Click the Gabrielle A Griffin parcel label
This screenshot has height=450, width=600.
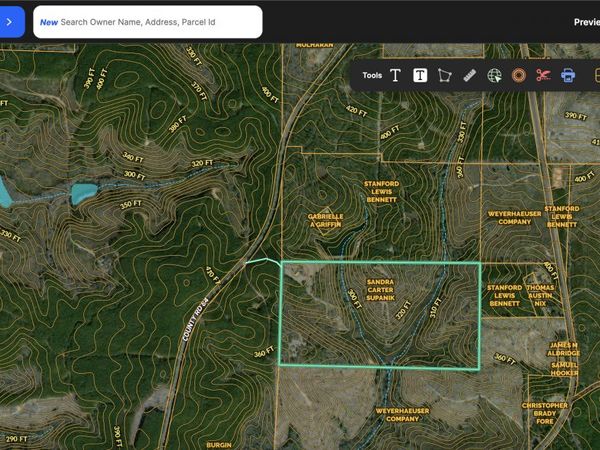tap(325, 220)
